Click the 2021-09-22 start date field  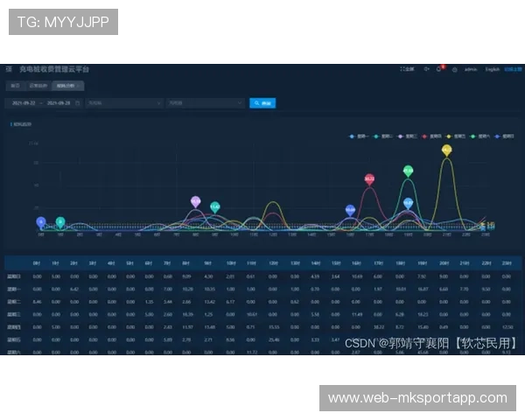click(x=24, y=103)
